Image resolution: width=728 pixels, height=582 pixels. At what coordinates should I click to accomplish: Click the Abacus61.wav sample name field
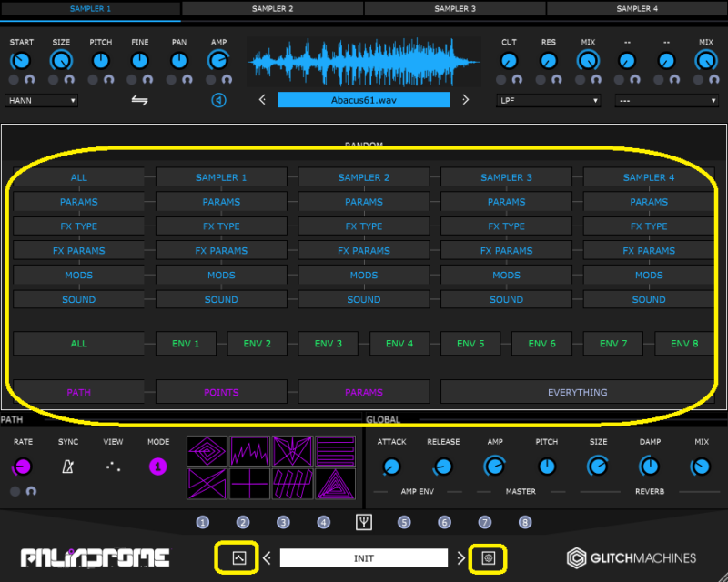pyautogui.click(x=363, y=100)
